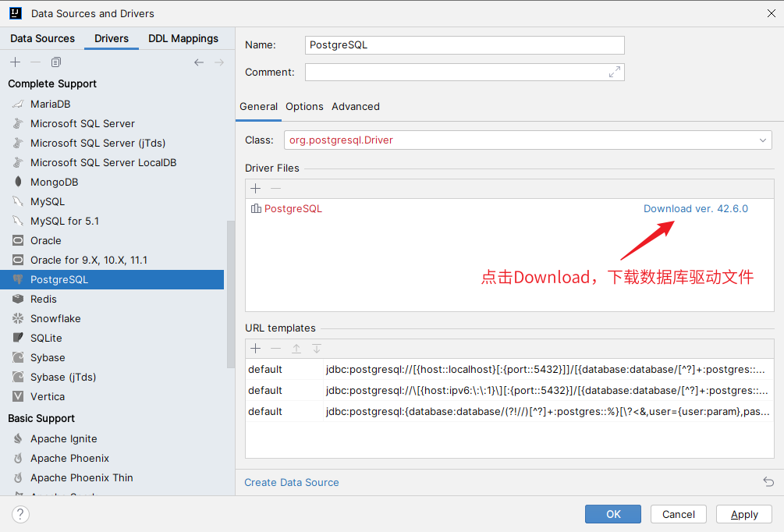The height and width of the screenshot is (532, 784).
Task: Click the add driver file plus icon
Action: coord(255,188)
